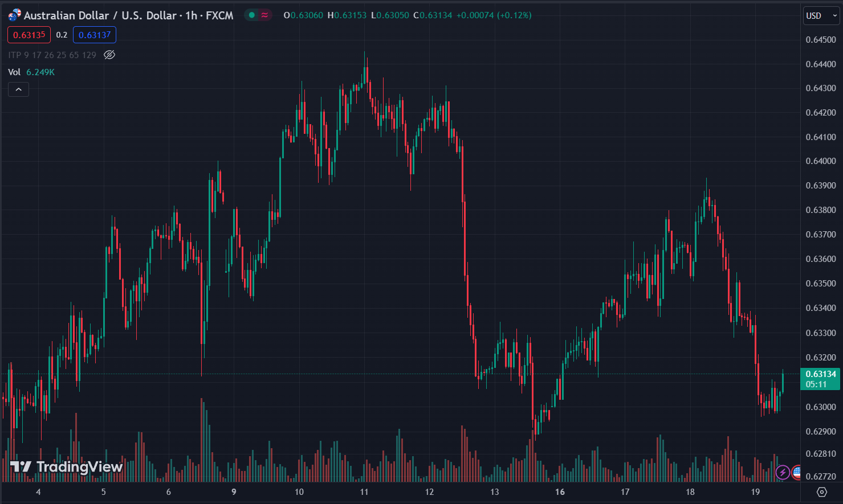Click the low value L0.63050 in header
The width and height of the screenshot is (843, 504).
(390, 15)
